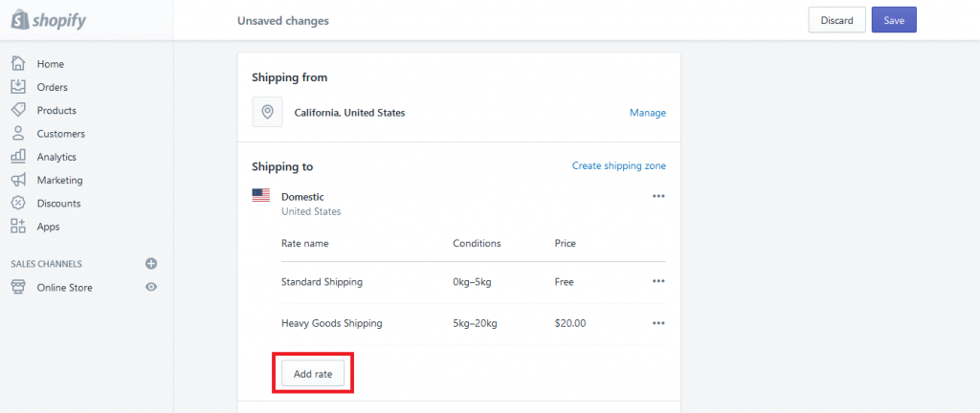Image resolution: width=980 pixels, height=413 pixels.
Task: Click the Marketing megaphone icon
Action: coord(18,180)
